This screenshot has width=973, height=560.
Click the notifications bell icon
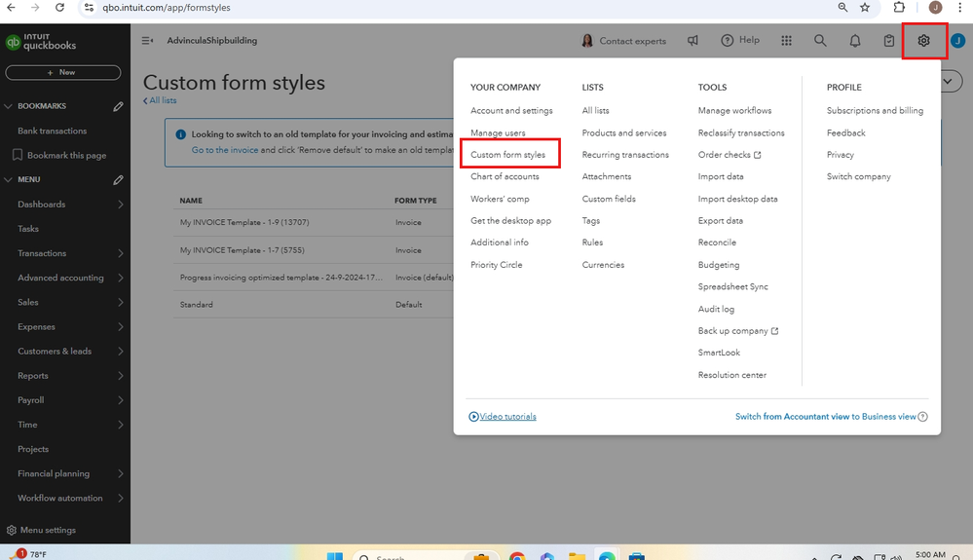tap(855, 41)
